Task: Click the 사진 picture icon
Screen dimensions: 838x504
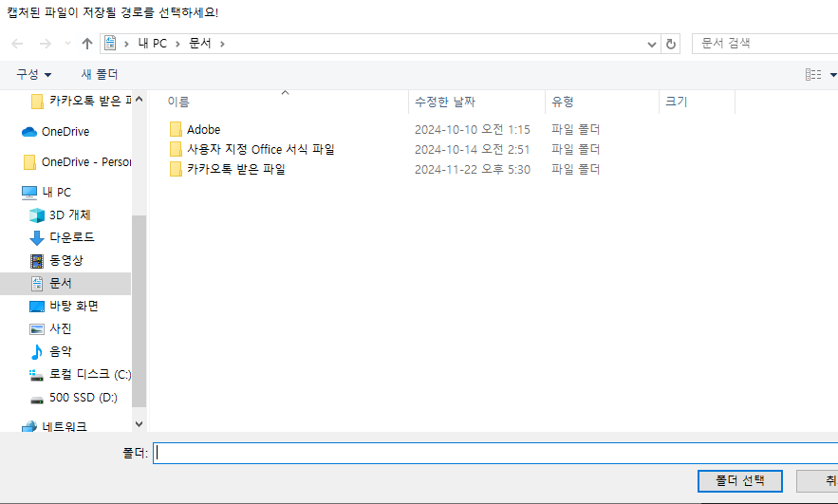Action: pyautogui.click(x=37, y=329)
